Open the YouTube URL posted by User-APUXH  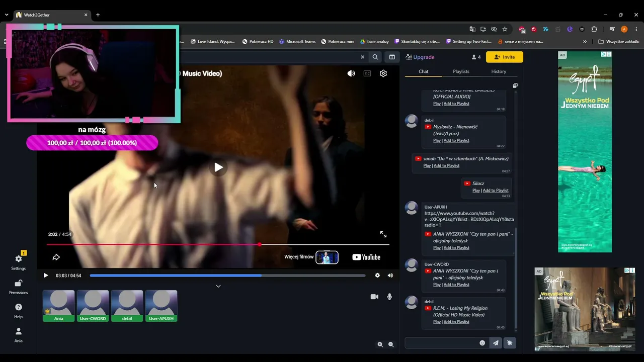[x=469, y=219]
